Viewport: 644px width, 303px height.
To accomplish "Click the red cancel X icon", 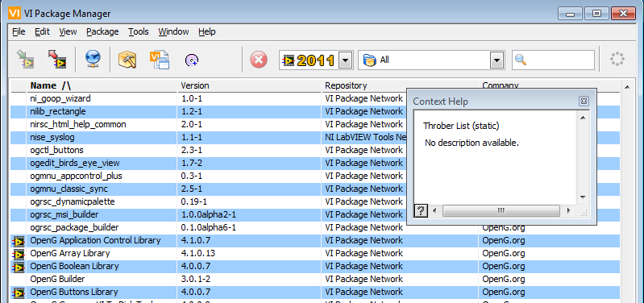I will pos(259,60).
